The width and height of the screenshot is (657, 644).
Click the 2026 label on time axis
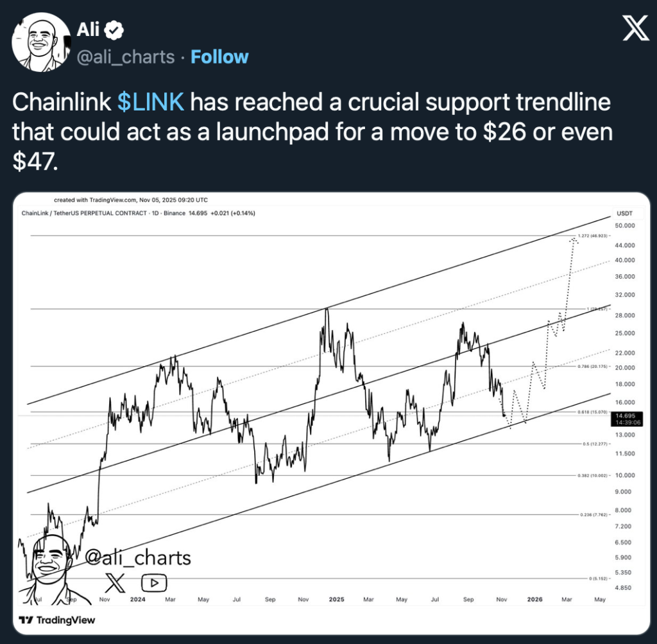[534, 599]
